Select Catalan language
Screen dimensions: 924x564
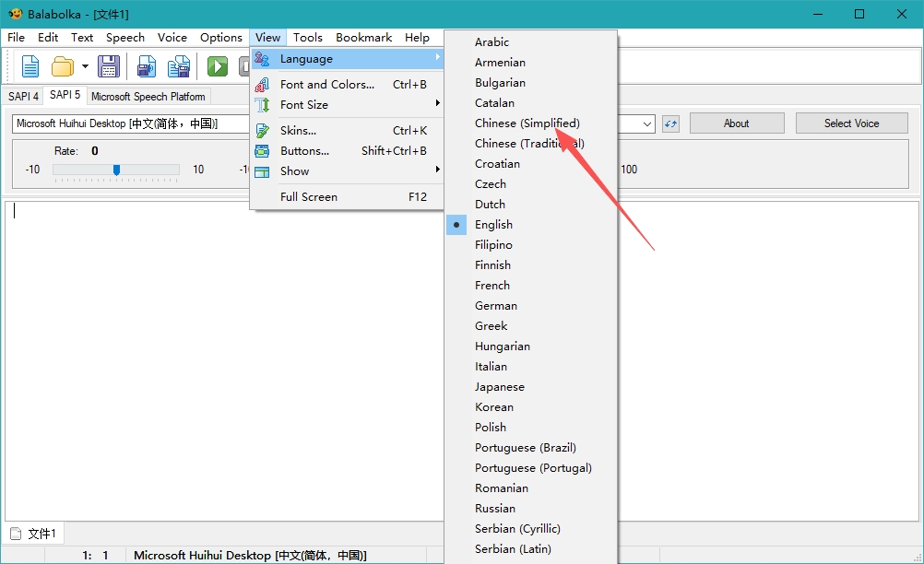coord(531,103)
